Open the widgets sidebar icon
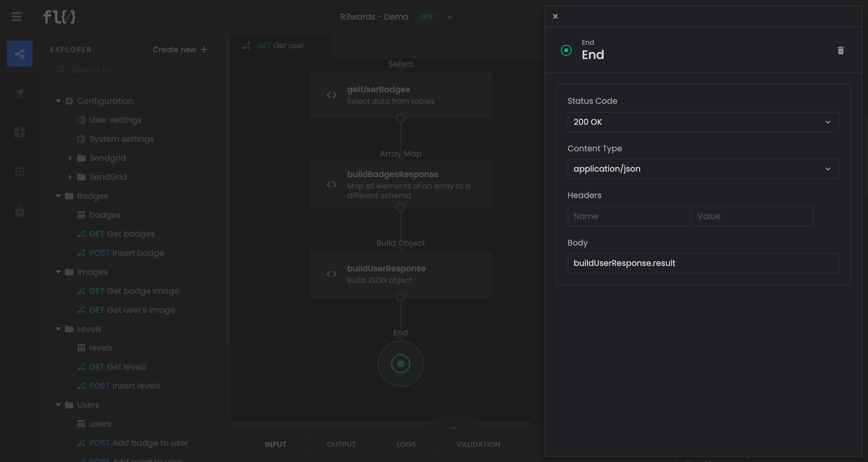 click(x=20, y=132)
